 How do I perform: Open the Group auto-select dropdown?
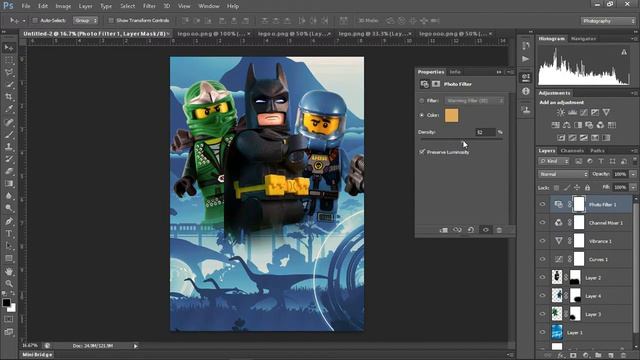(85, 20)
